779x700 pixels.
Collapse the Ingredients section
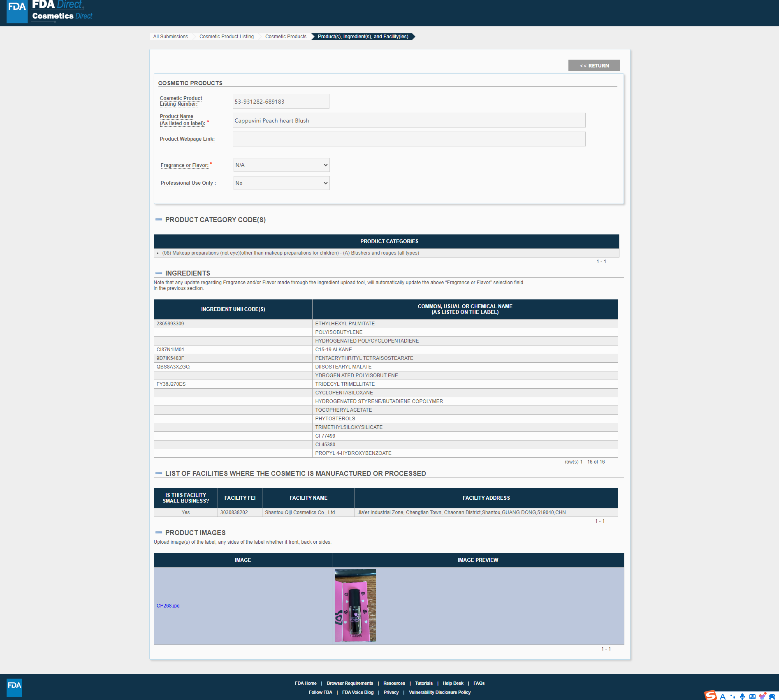(x=159, y=273)
